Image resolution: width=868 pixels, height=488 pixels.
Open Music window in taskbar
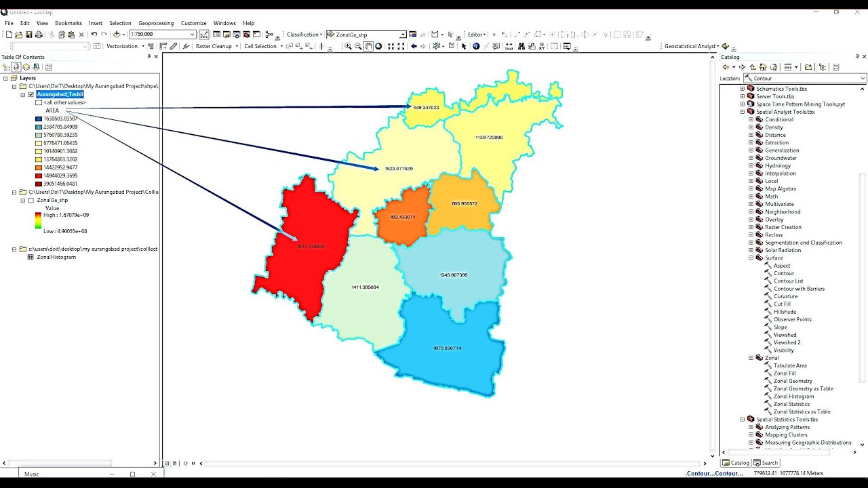(32, 474)
